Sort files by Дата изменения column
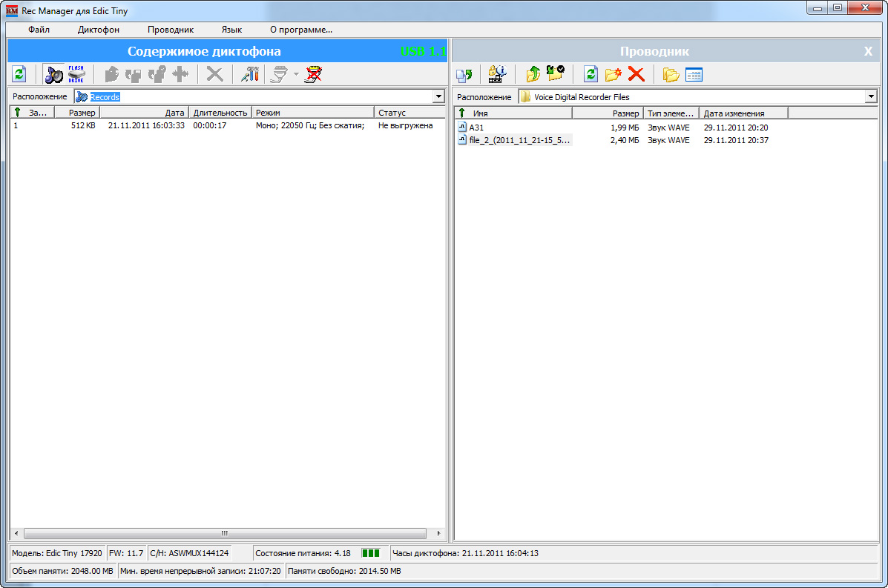 pyautogui.click(x=743, y=113)
